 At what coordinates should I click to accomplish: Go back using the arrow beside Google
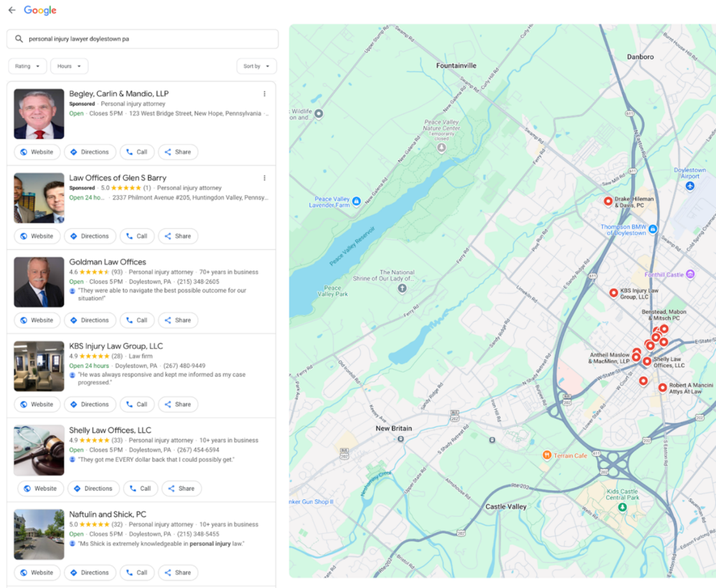click(x=12, y=10)
